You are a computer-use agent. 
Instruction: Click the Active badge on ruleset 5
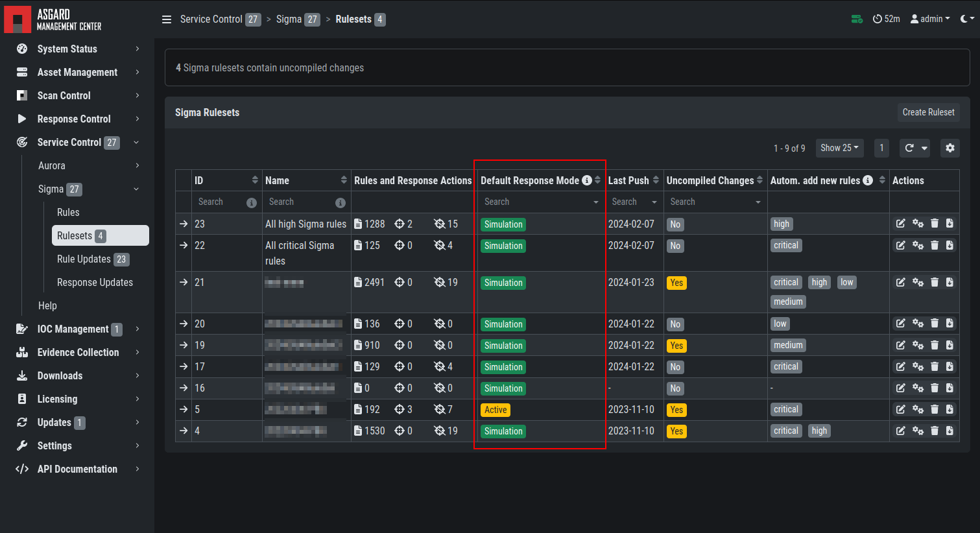[496, 410]
